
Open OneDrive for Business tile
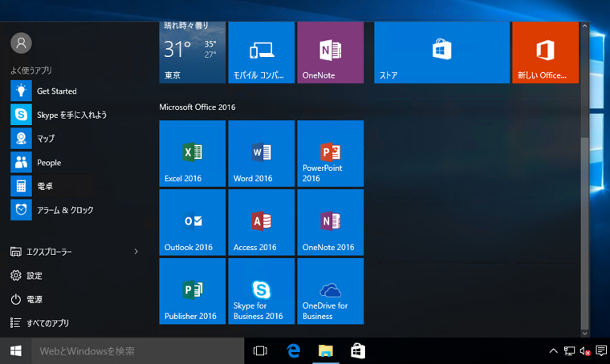tap(331, 291)
